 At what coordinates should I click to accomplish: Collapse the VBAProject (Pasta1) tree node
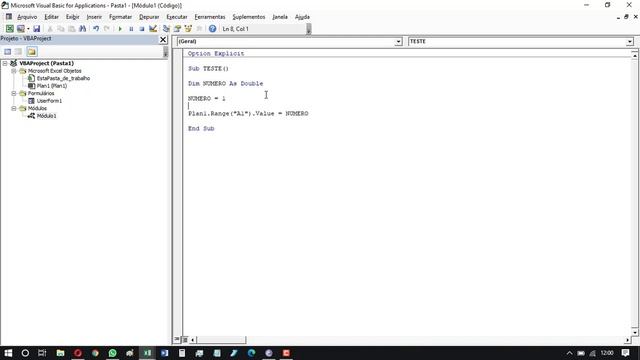click(5, 63)
